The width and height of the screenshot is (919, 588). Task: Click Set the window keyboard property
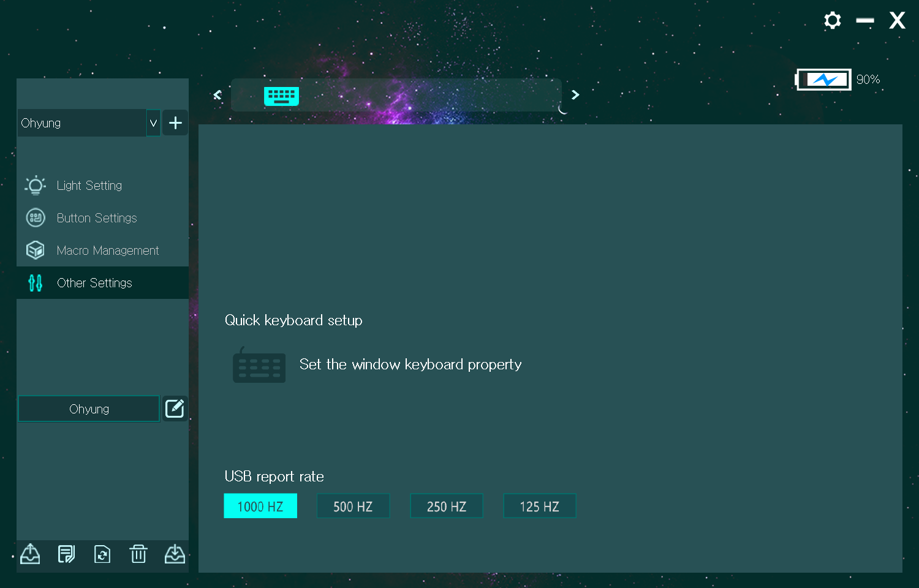point(410,364)
